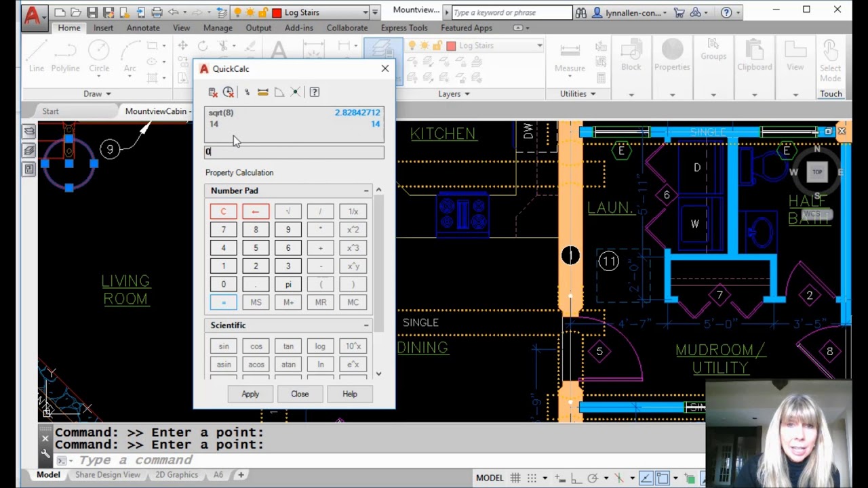Screen dimensions: 868x488
Task: Select the Polyline tool in Draw panel
Action: 65,56
